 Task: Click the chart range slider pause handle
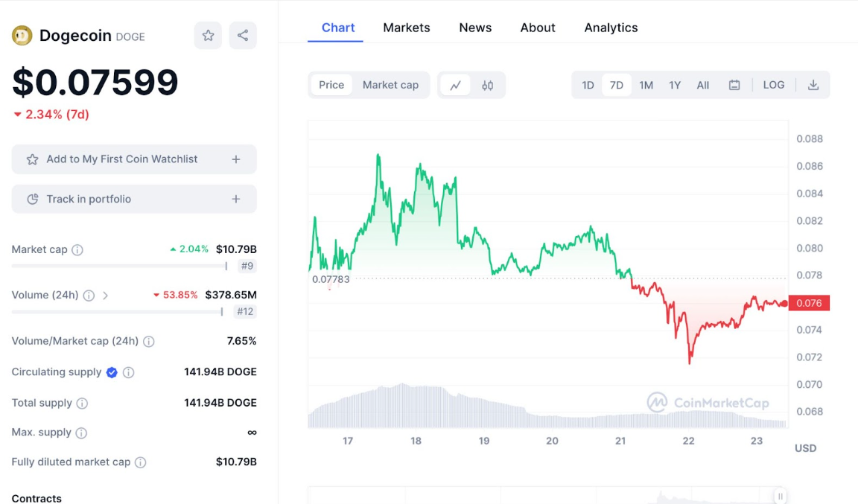point(780,496)
